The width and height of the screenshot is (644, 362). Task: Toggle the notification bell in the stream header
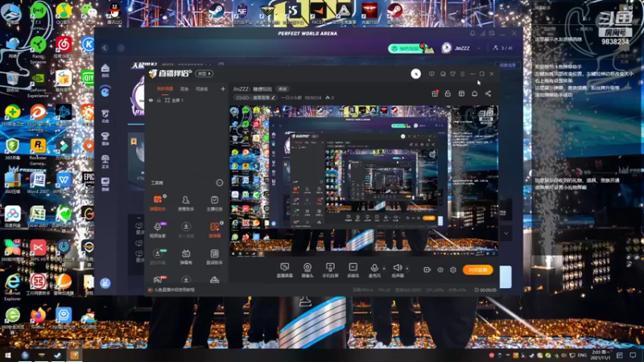[x=474, y=93]
